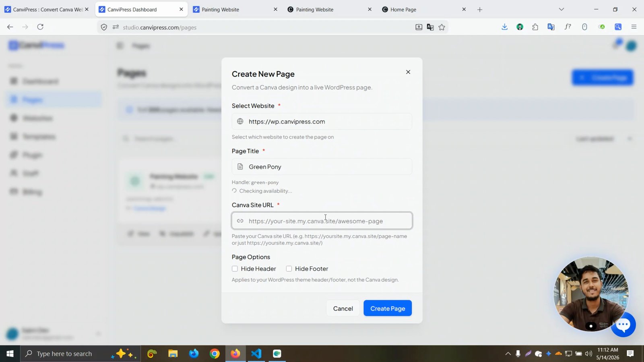Open the Windows notification center
The height and width of the screenshot is (362, 644).
630,354
